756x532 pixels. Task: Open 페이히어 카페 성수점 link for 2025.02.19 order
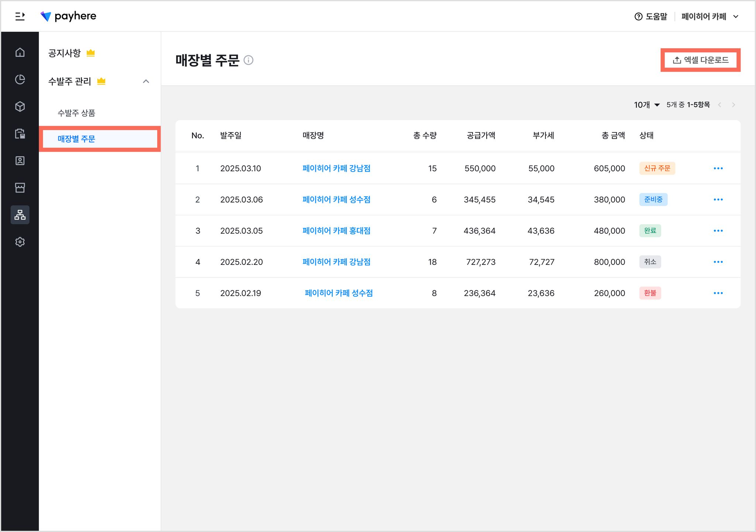pos(339,293)
